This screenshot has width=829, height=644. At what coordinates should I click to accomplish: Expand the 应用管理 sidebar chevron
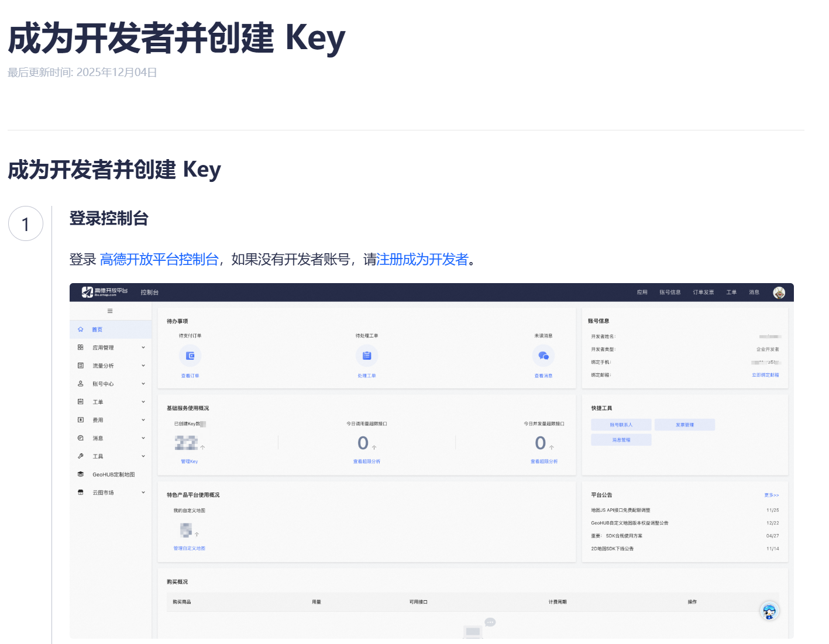coord(143,347)
